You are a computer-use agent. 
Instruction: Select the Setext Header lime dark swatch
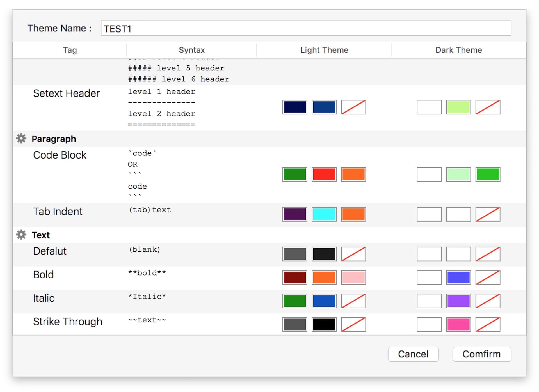458,107
